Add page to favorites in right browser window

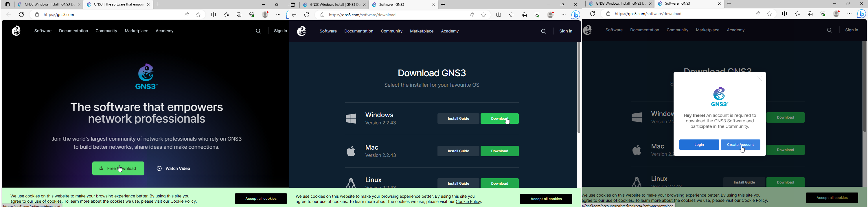click(x=770, y=14)
